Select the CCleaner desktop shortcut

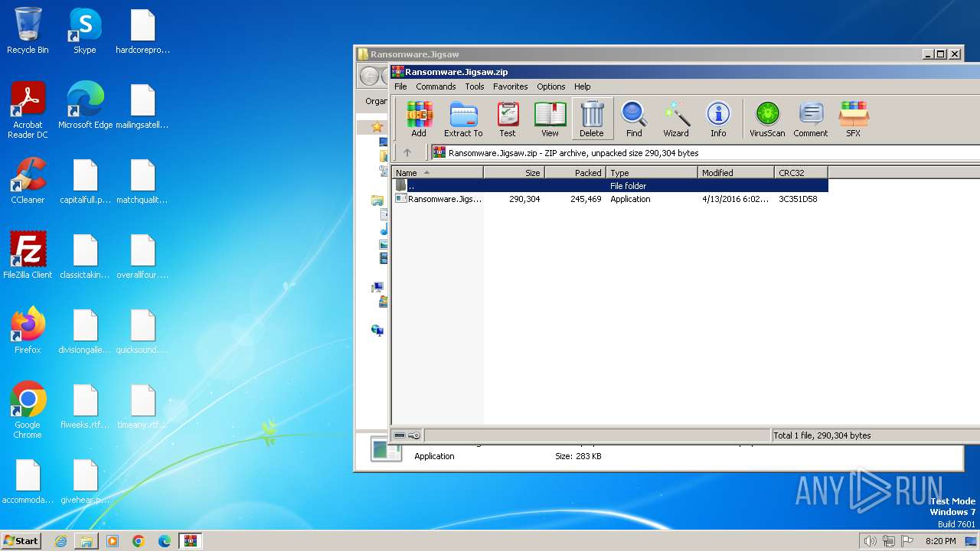pos(28,181)
